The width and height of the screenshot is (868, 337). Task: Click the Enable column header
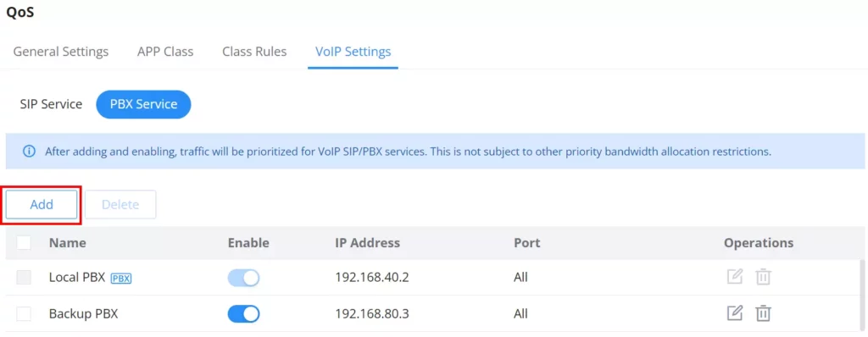pos(248,243)
